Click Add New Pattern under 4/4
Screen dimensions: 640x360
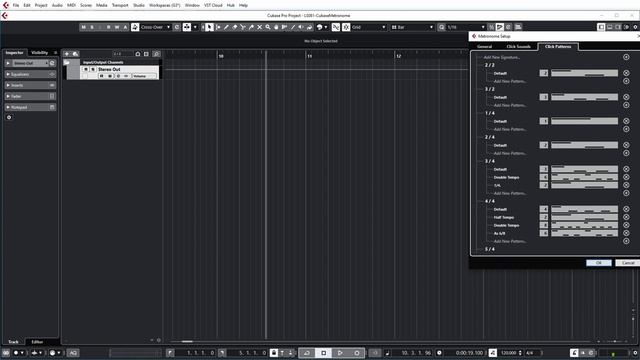(510, 241)
